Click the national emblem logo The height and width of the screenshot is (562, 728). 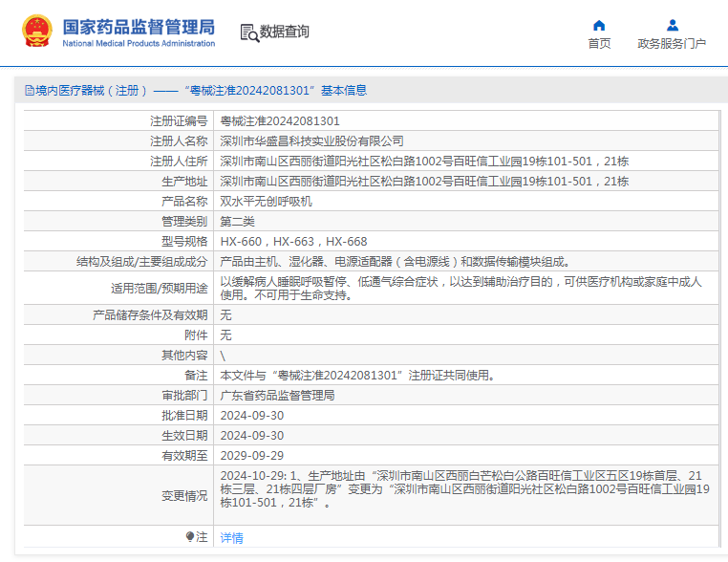tap(38, 32)
